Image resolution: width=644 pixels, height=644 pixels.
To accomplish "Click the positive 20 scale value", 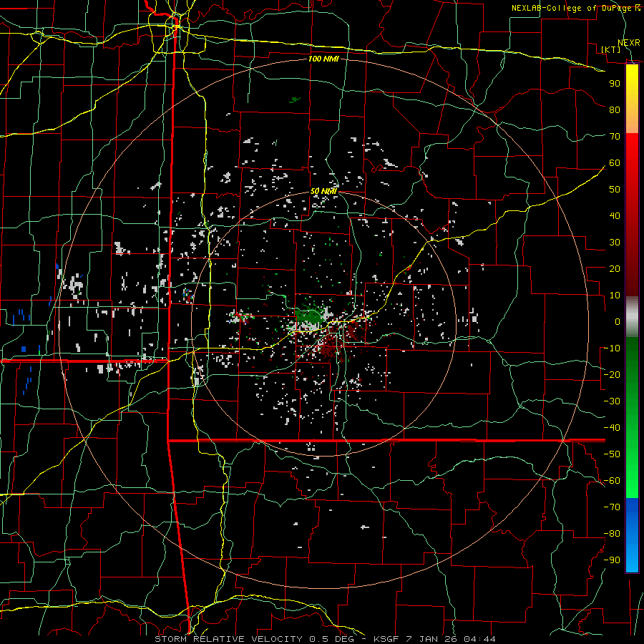I will click(615, 268).
